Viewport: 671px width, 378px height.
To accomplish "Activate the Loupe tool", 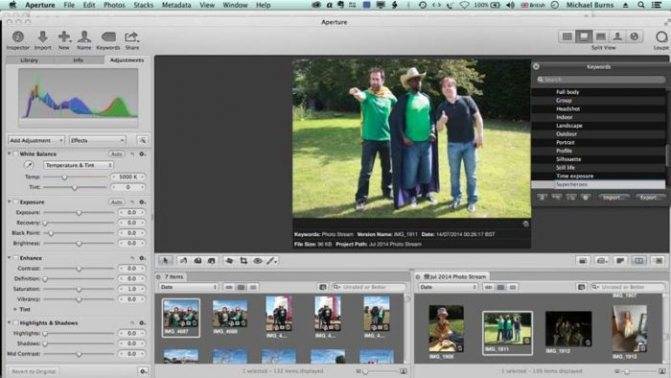I will pos(662,37).
